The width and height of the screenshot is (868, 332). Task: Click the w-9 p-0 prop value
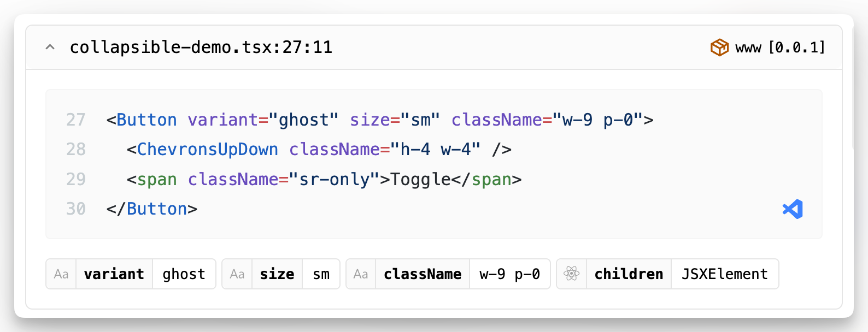pyautogui.click(x=510, y=274)
